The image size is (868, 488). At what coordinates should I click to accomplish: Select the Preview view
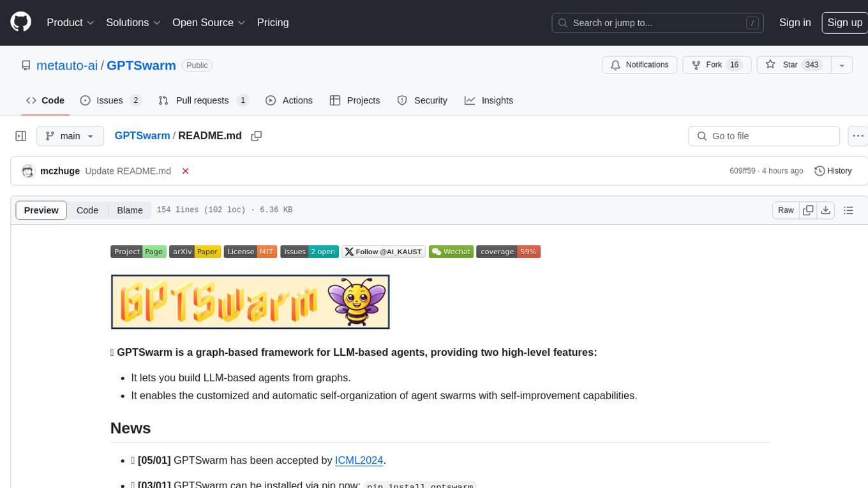pos(41,210)
